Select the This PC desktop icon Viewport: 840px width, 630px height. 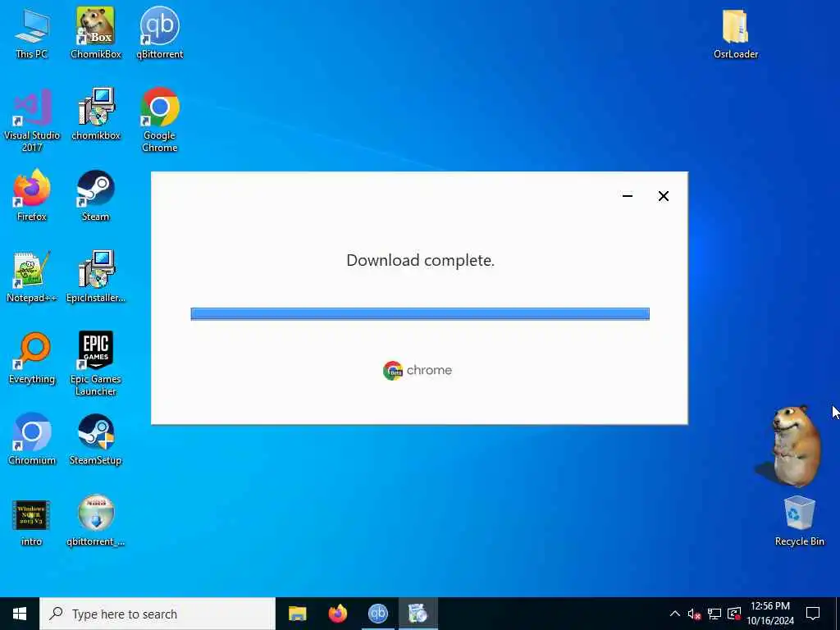click(x=32, y=32)
